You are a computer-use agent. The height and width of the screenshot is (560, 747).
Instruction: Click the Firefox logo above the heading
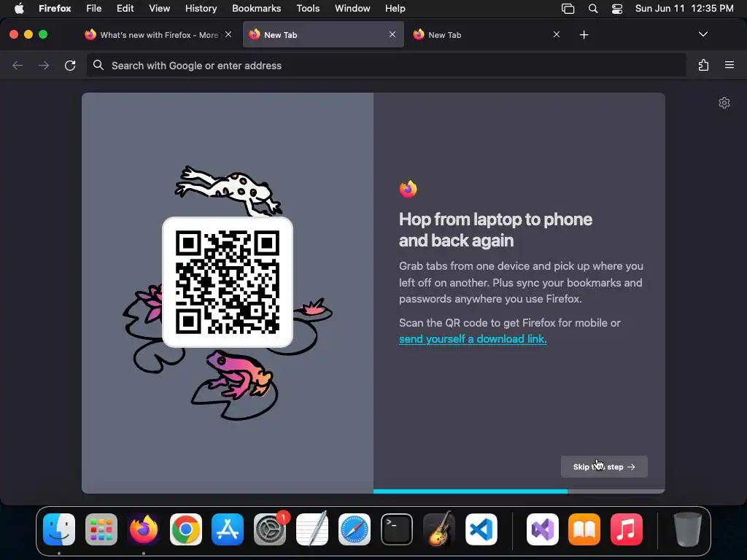pyautogui.click(x=409, y=189)
